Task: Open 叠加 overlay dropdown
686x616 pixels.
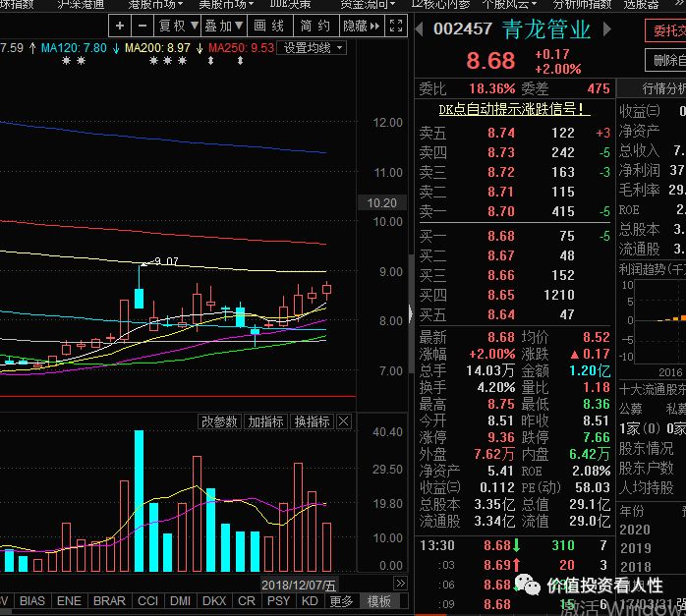Action: coord(224,26)
